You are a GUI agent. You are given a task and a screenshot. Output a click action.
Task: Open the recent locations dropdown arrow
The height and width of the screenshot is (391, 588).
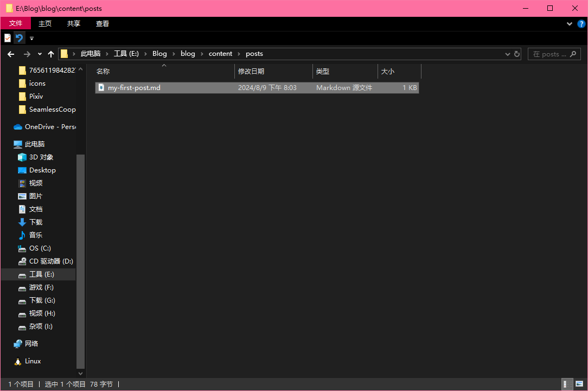pos(40,54)
